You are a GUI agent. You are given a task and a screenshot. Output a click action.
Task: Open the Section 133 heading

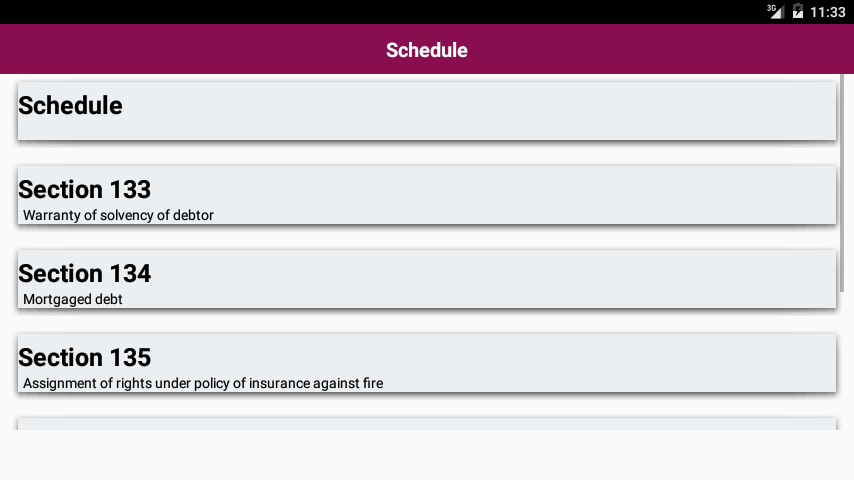tap(85, 189)
